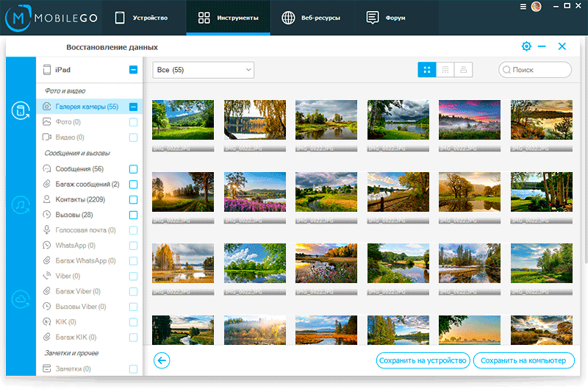The width and height of the screenshot is (588, 389).
Task: Select recover from device sidebar icon
Action: pyautogui.click(x=20, y=112)
